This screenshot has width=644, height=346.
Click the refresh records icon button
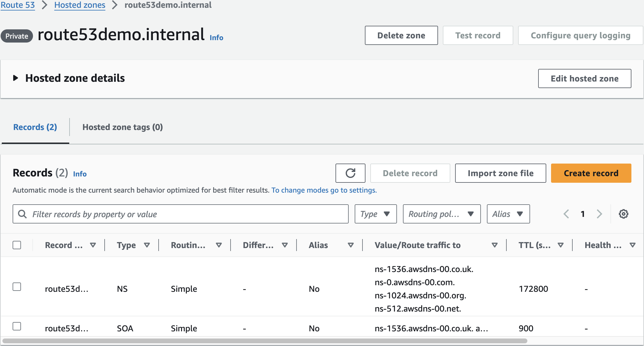[350, 173]
